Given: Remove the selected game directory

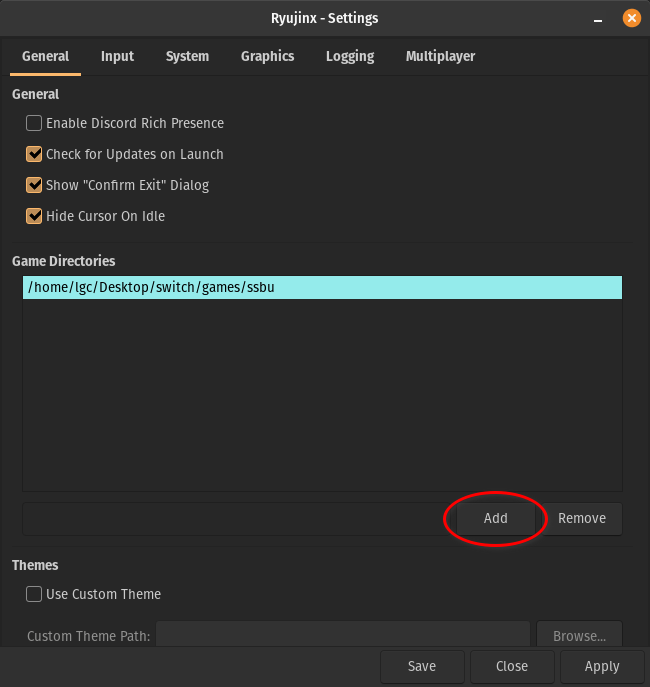Looking at the screenshot, I should [582, 519].
